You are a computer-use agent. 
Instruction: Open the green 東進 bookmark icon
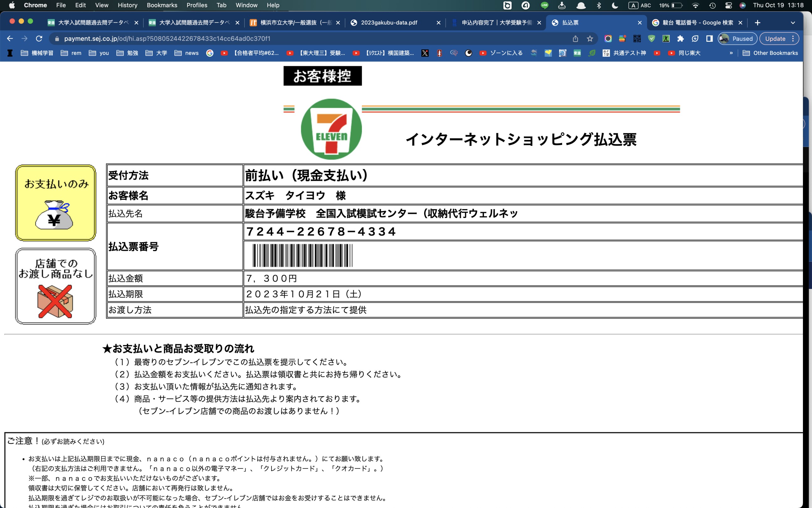pyautogui.click(x=577, y=53)
